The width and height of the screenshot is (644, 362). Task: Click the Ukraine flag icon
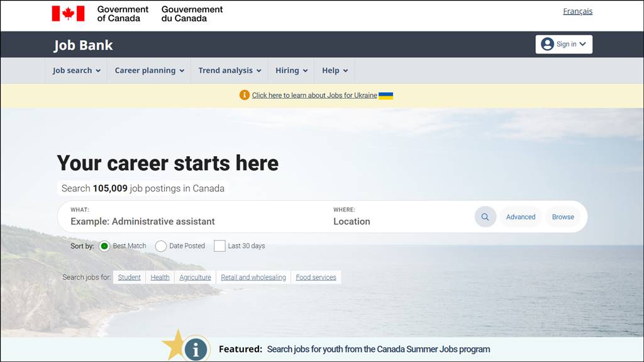tap(386, 96)
